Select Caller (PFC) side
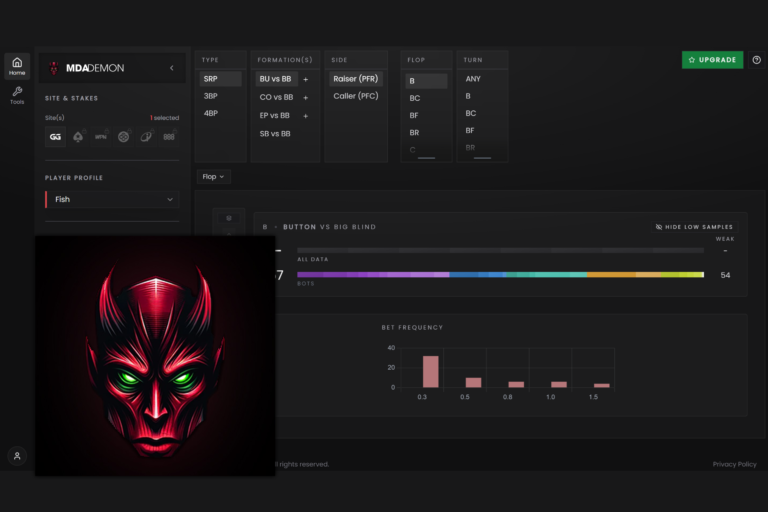The image size is (768, 512). (356, 96)
